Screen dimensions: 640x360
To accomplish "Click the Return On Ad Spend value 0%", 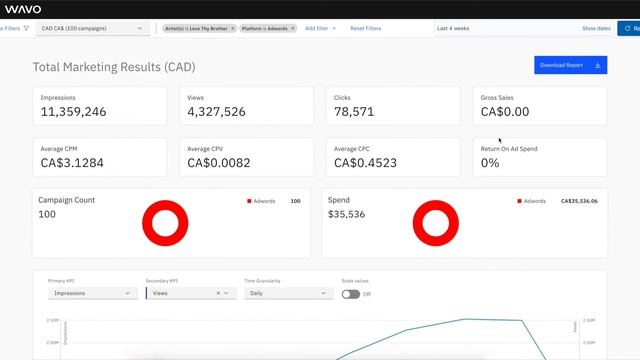I will click(x=490, y=163).
